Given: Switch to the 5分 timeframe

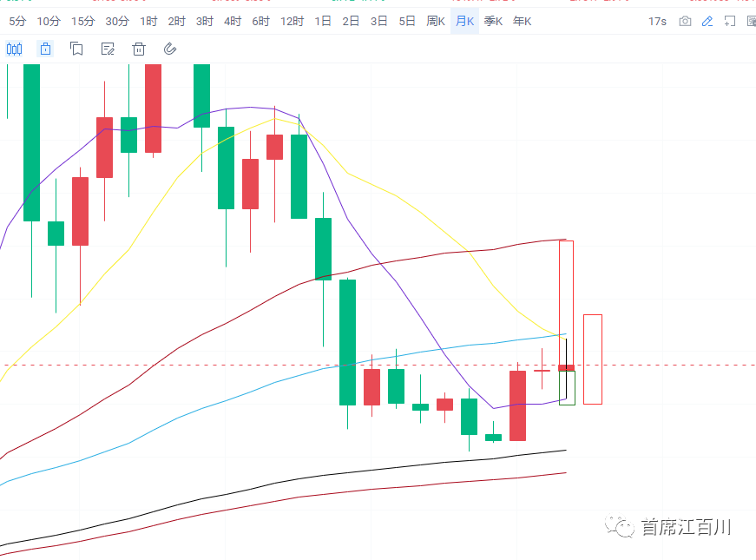Looking at the screenshot, I should click(x=17, y=21).
